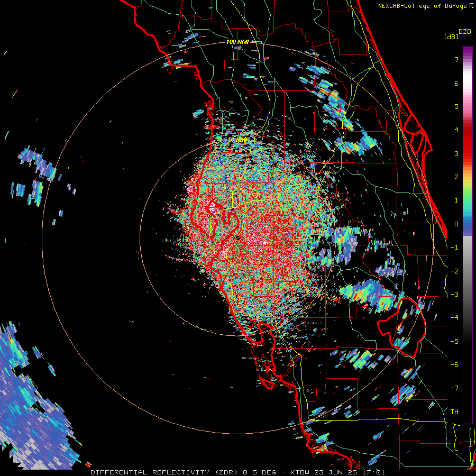Click the vertical ZDR color bar legend
This screenshot has width=476, height=476.
pyautogui.click(x=467, y=235)
